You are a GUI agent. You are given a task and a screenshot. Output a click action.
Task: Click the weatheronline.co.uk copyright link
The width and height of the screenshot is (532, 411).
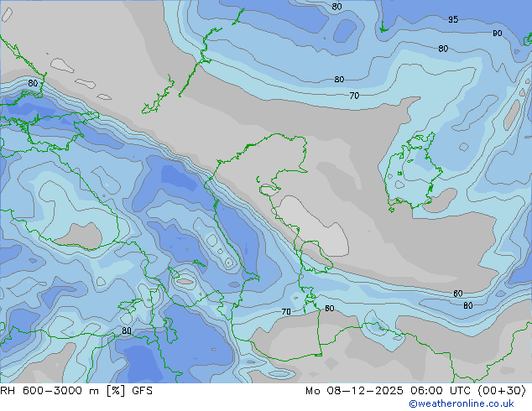[x=462, y=403]
